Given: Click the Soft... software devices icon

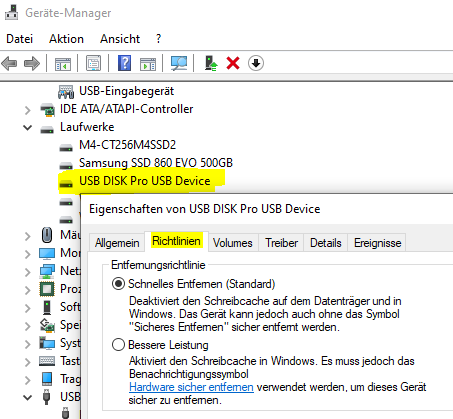Looking at the screenshot, I should coord(47,307).
